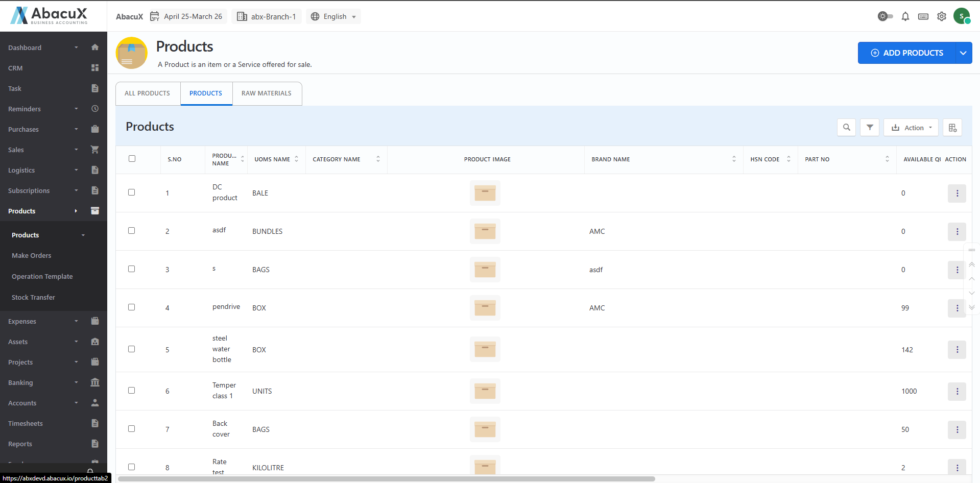This screenshot has width=980, height=483.
Task: Open the Add Products dropdown arrow
Action: [963, 53]
